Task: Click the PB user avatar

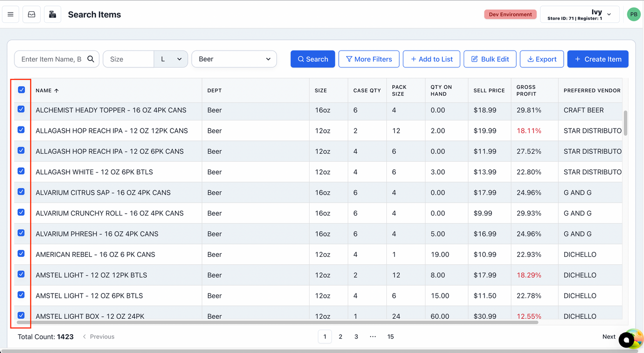Action: (633, 14)
